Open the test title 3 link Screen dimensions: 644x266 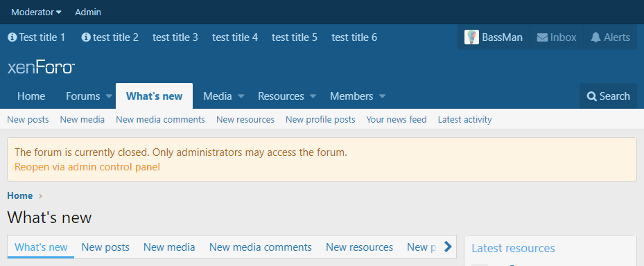tap(175, 37)
